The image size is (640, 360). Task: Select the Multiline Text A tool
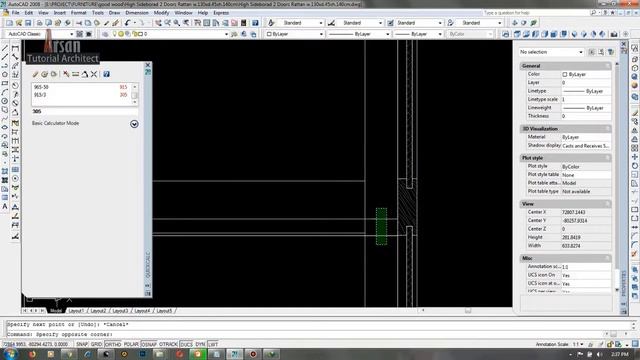point(5,207)
